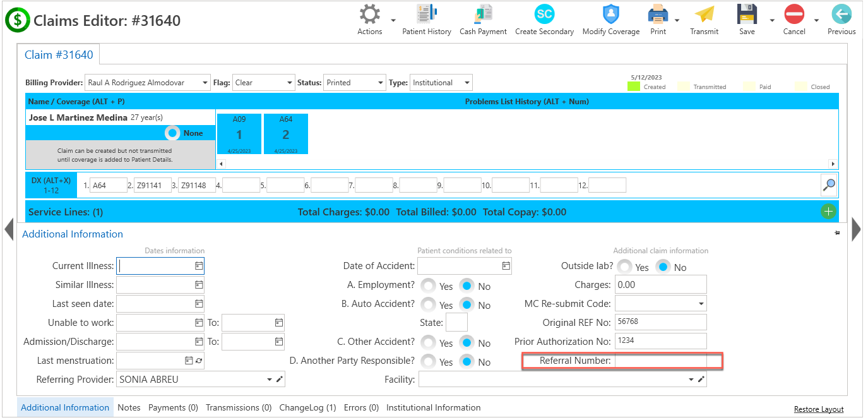The width and height of the screenshot is (868, 420).
Task: Set D. Another Party Responsible to Yes
Action: [x=429, y=362]
